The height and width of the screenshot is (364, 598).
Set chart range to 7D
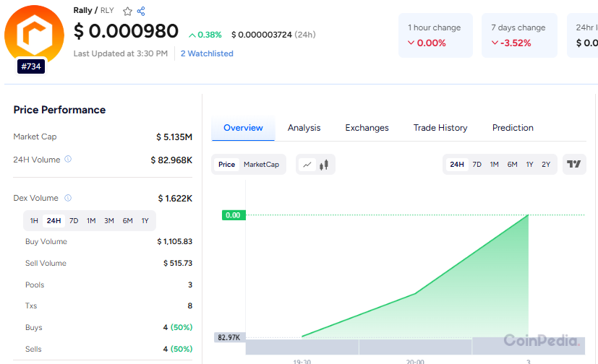(x=477, y=165)
